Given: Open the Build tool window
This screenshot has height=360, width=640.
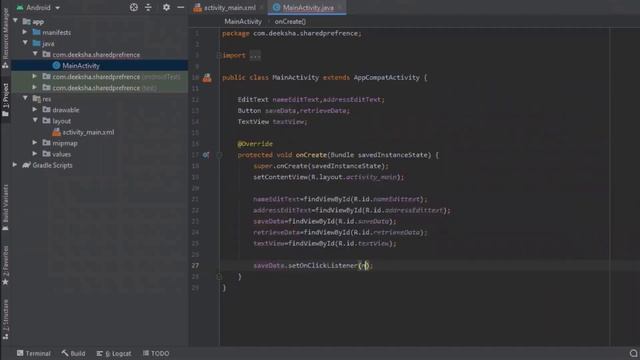Looking at the screenshot, I should 73,353.
